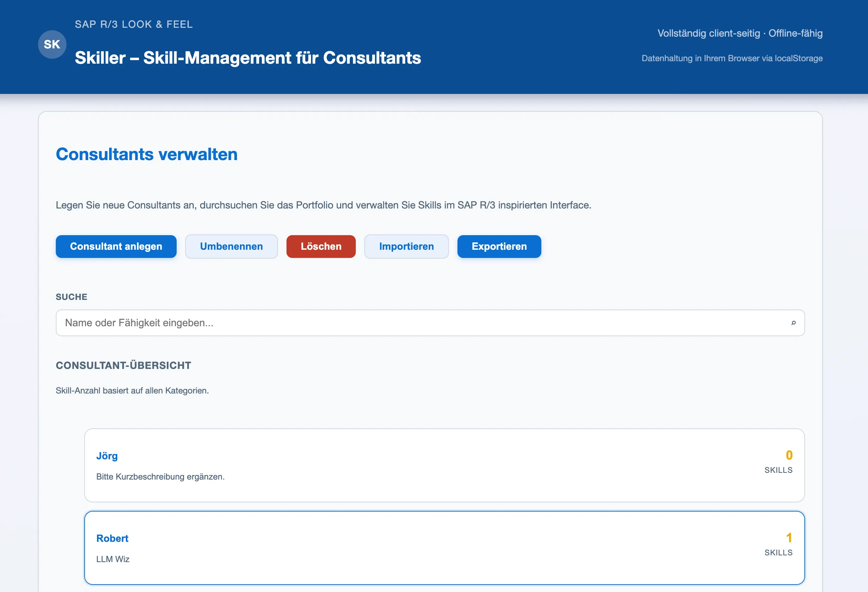
Task: Click 'Bitte Kurzbeschreibung ergänzen' under Jörg
Action: click(160, 477)
